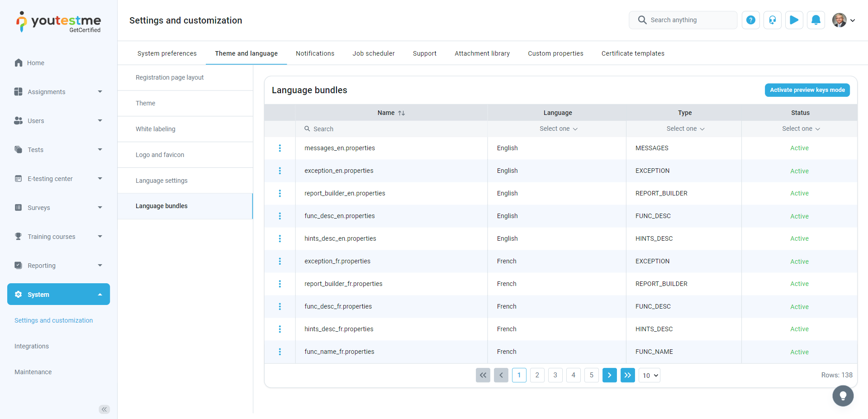This screenshot has width=868, height=419.
Task: Click the video play tutorial icon
Action: (x=794, y=20)
